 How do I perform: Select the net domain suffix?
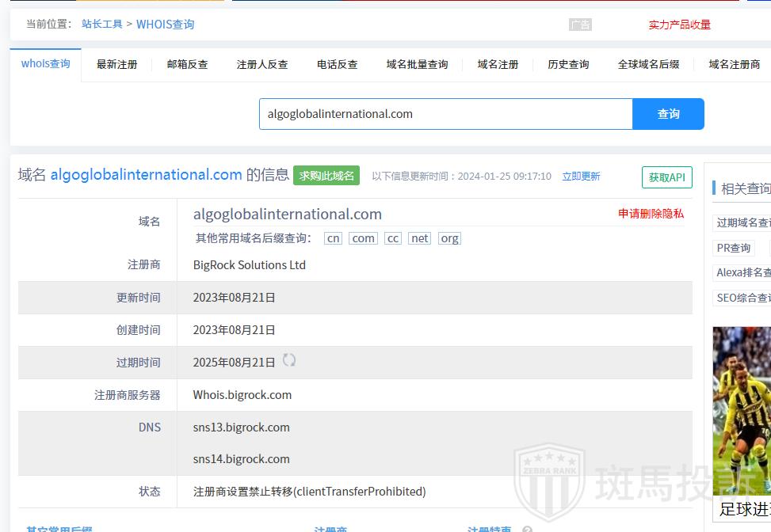pyautogui.click(x=419, y=238)
